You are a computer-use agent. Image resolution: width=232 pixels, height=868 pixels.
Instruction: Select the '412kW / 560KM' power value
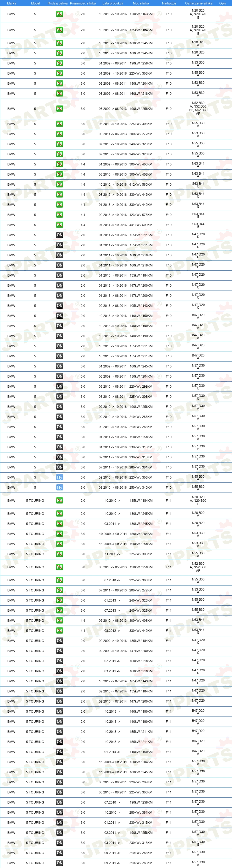pos(141,185)
